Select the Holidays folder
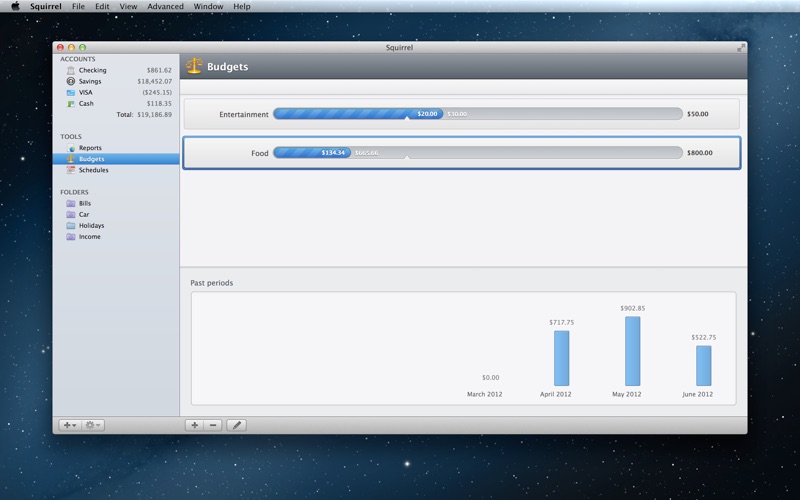800x500 pixels. coord(90,225)
